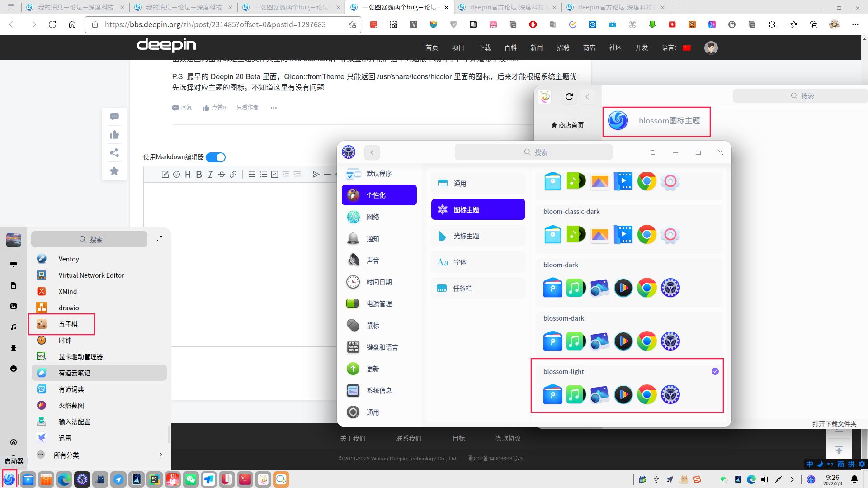Click the search field in Control Center
Screen dimensions: 868x488
tap(534, 152)
